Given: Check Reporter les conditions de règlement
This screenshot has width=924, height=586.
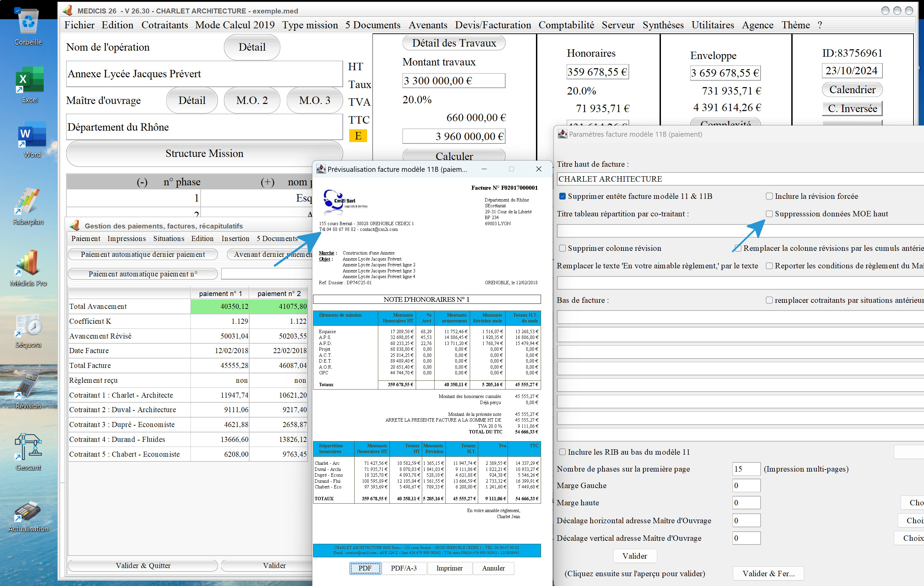Looking at the screenshot, I should pos(769,266).
